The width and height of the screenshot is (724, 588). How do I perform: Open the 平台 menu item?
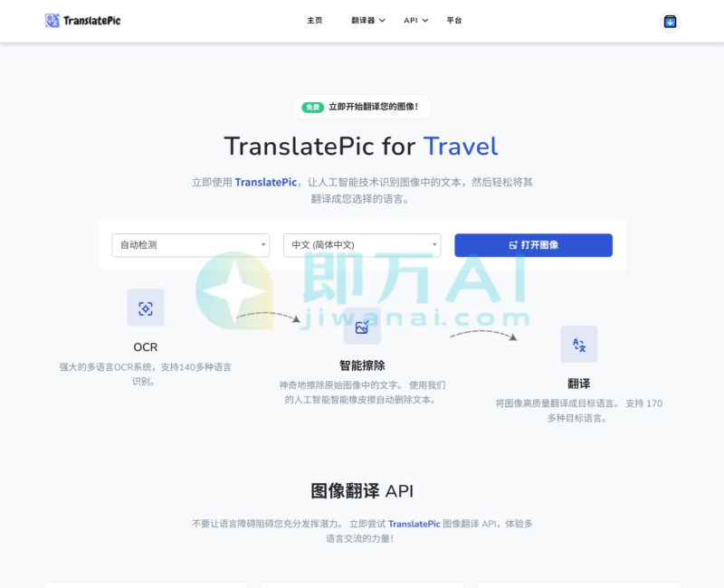tap(455, 20)
